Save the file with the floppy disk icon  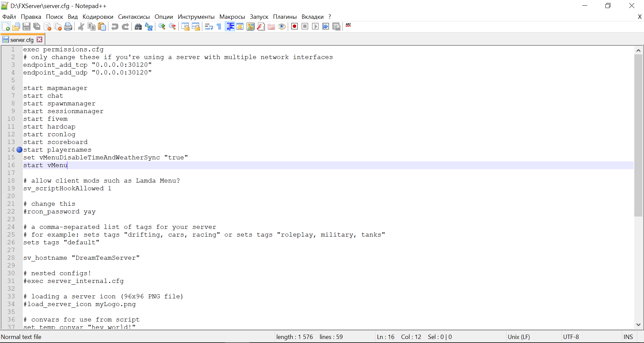click(x=26, y=27)
